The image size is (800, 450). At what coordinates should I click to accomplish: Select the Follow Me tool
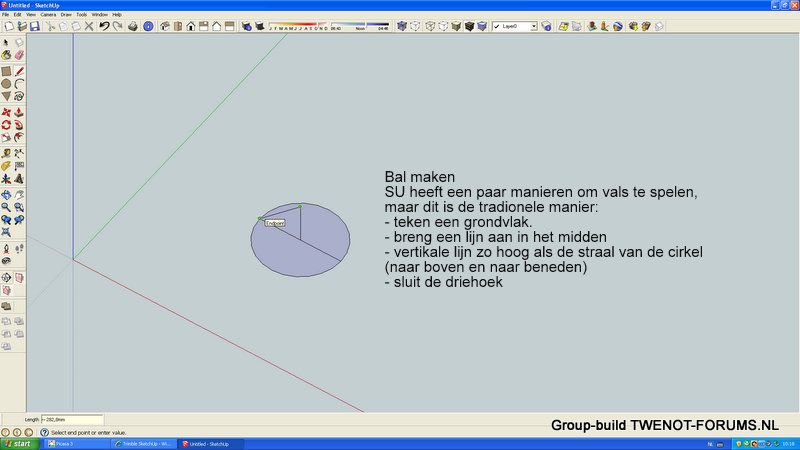coord(19,125)
